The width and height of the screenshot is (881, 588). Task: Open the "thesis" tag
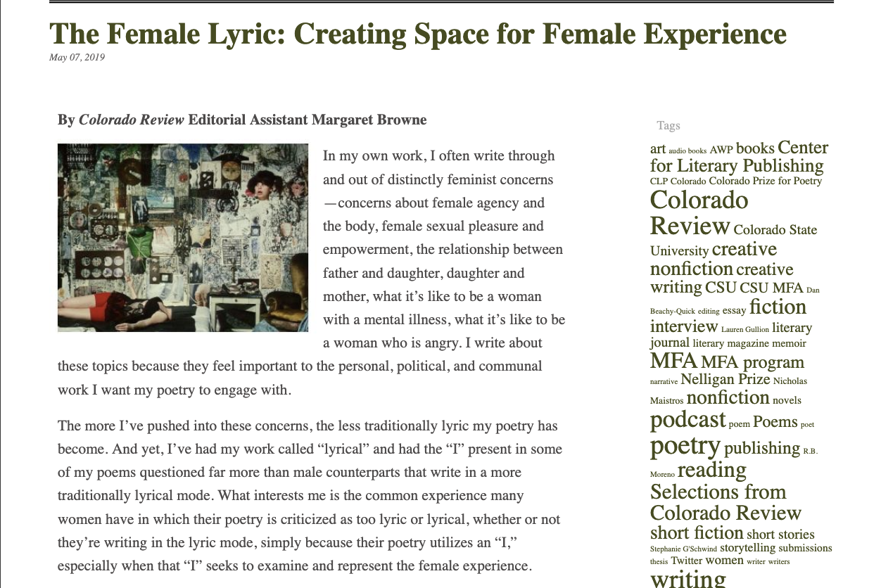(x=659, y=562)
